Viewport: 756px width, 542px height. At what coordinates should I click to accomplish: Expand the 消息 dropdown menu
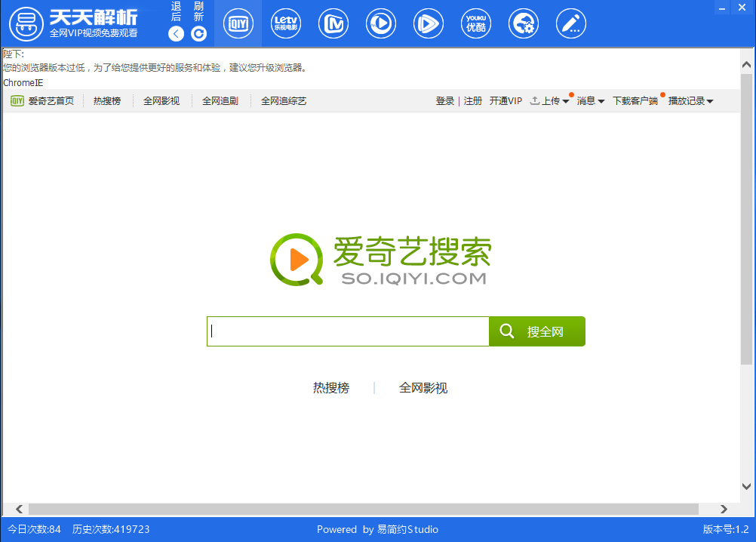pos(591,101)
